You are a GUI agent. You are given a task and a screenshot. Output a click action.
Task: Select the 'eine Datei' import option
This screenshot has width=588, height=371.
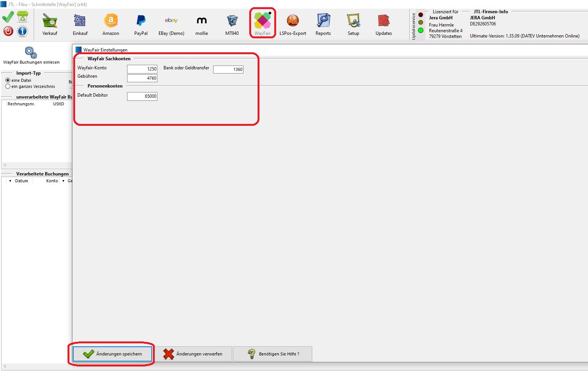pyautogui.click(x=8, y=80)
